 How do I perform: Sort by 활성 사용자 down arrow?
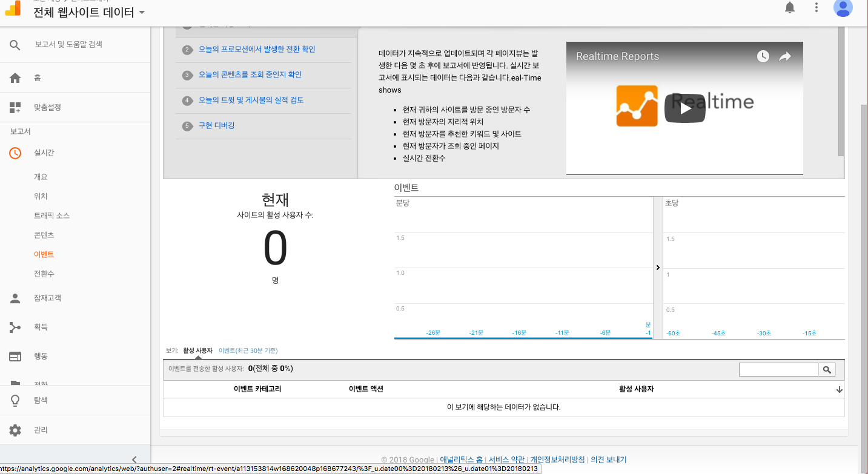[x=839, y=390]
